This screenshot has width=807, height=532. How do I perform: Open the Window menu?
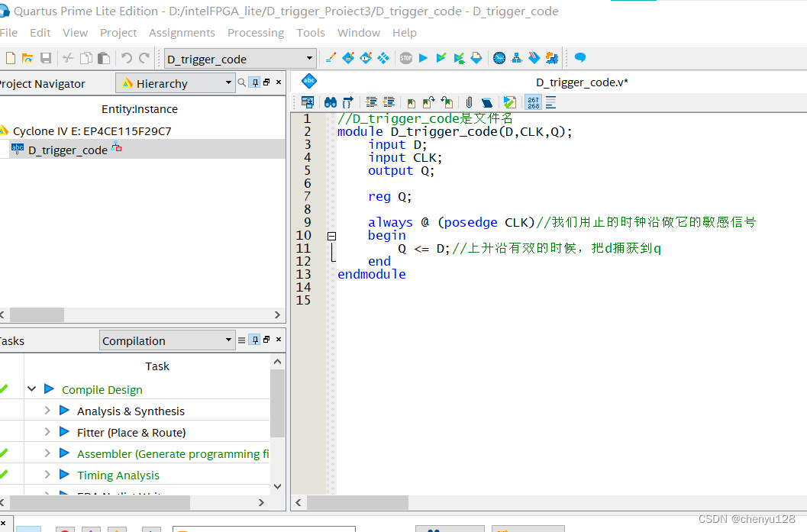point(359,33)
